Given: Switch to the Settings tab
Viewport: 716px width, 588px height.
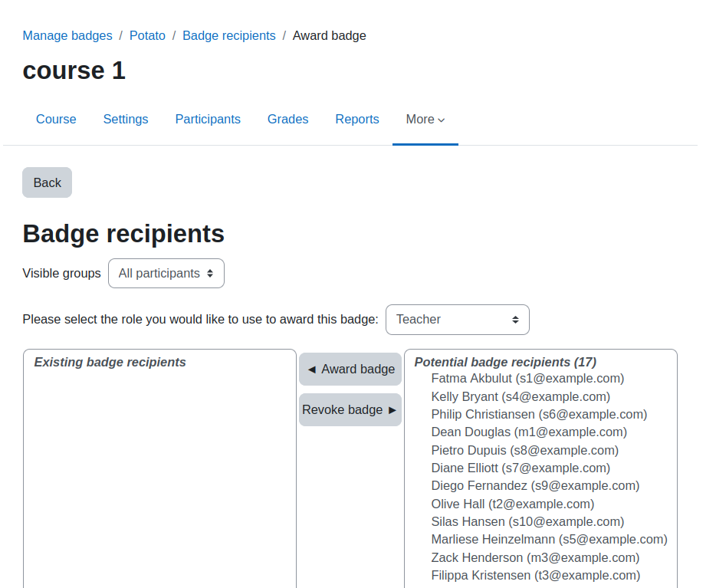Looking at the screenshot, I should pyautogui.click(x=126, y=119).
